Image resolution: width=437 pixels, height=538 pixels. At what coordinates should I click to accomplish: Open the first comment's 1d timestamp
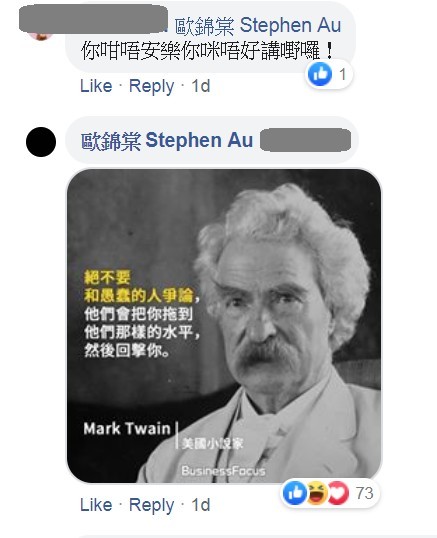200,86
